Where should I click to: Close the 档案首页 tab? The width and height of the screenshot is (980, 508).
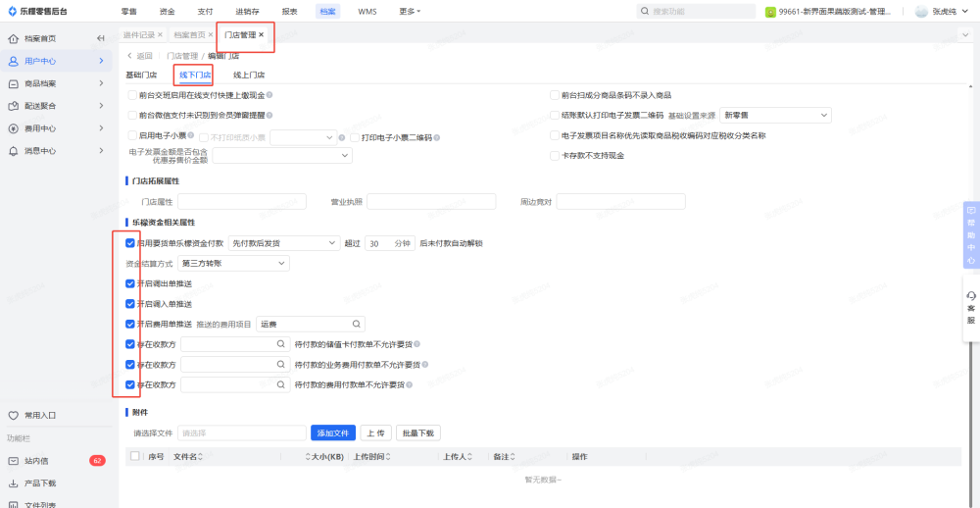[211, 35]
